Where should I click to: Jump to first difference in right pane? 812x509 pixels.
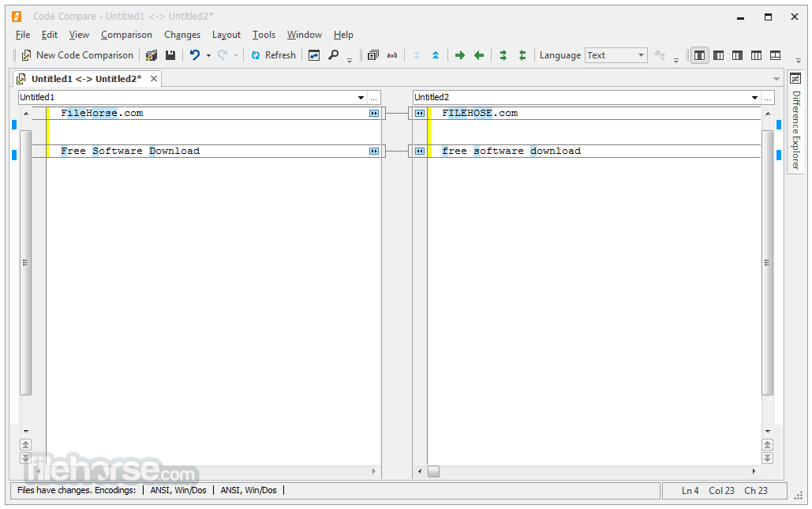coord(768,445)
